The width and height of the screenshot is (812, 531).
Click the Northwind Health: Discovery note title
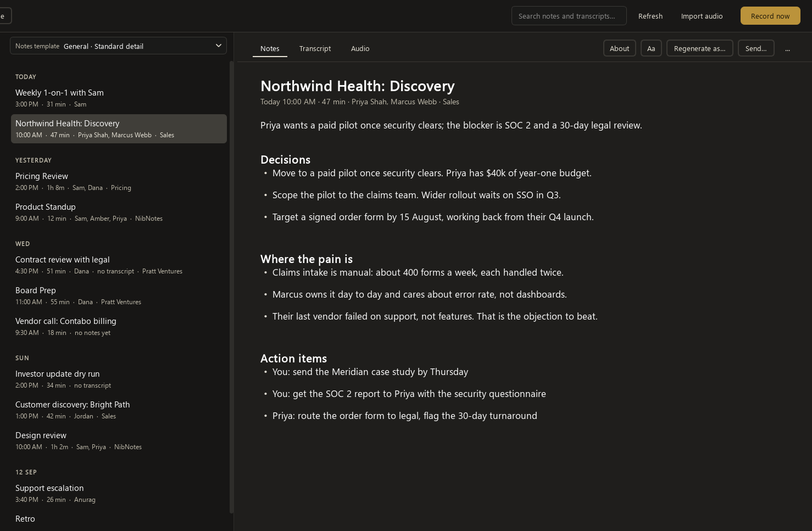tap(358, 86)
